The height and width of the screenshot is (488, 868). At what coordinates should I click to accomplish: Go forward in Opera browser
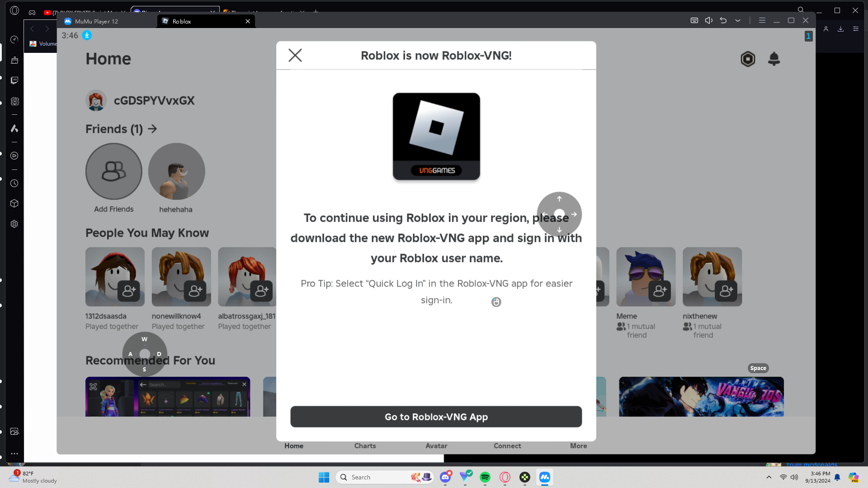click(x=47, y=29)
